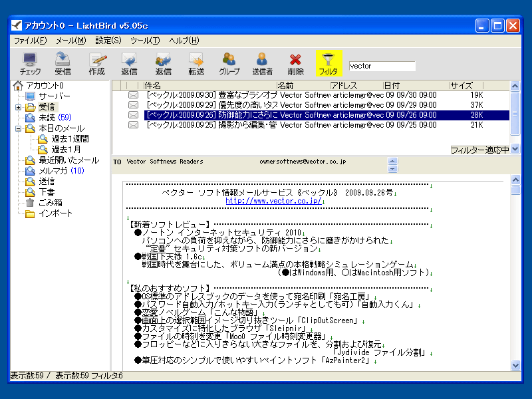This screenshot has width=532, height=399.
Task: Sort by the 名前 column header
Action: coord(303,86)
